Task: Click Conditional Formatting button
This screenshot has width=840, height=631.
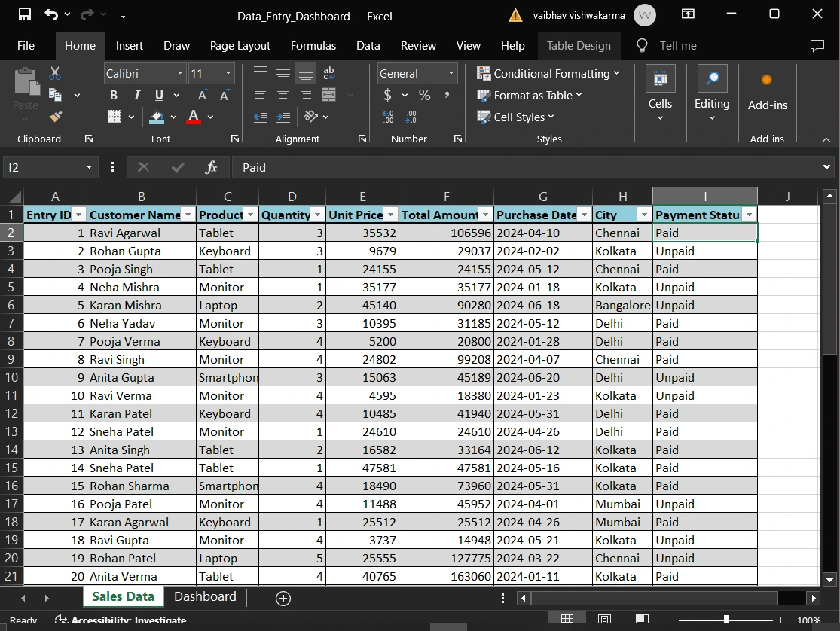Action: [548, 73]
